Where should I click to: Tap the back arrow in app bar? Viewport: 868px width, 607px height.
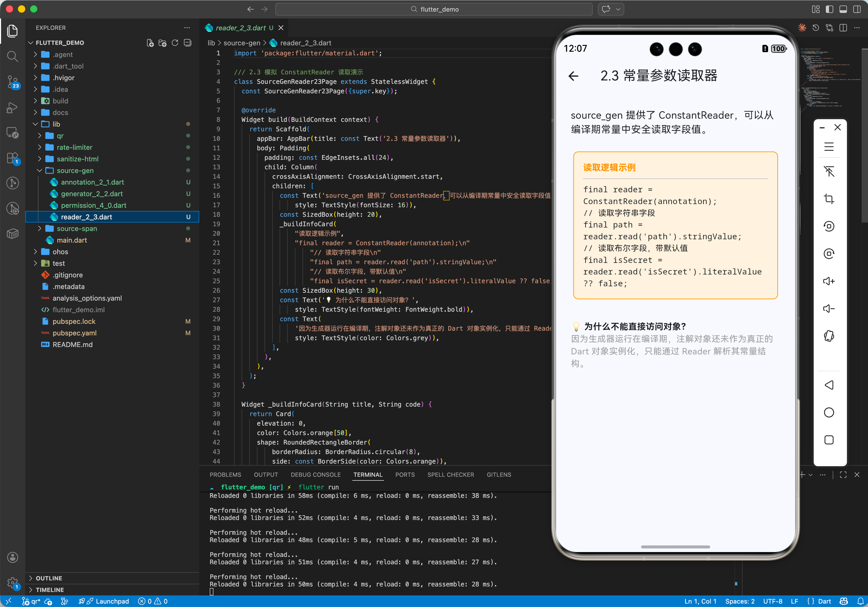tap(573, 76)
